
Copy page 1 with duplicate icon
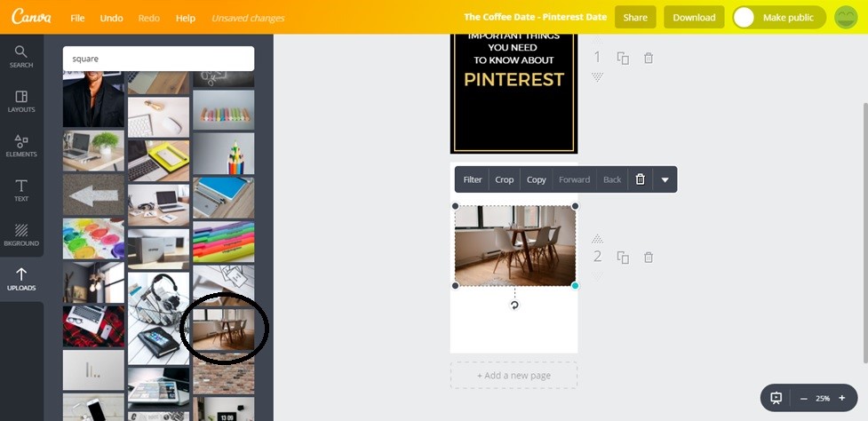[623, 58]
